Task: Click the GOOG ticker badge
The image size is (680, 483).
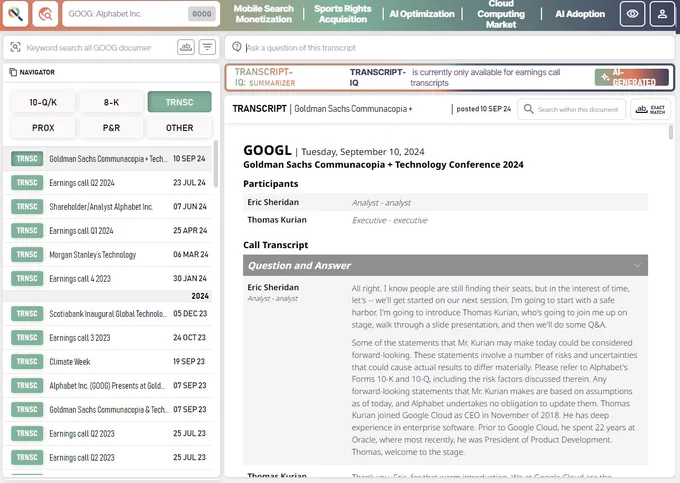Action: pos(202,14)
